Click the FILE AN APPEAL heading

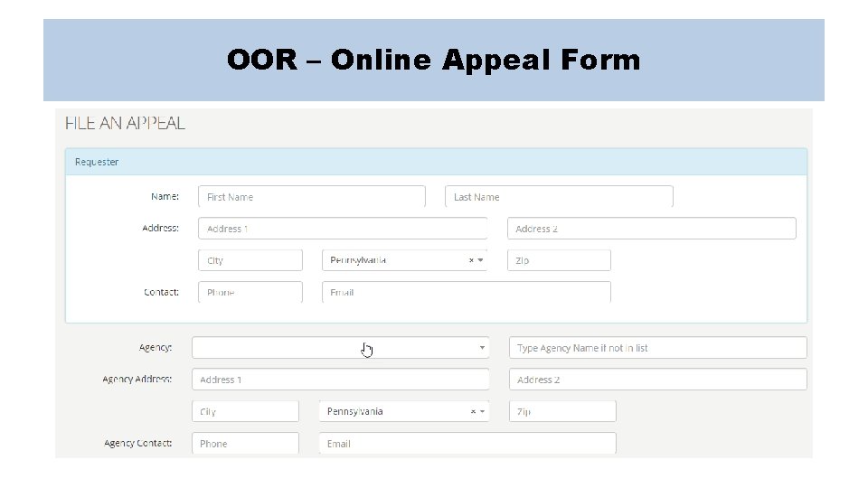[125, 123]
